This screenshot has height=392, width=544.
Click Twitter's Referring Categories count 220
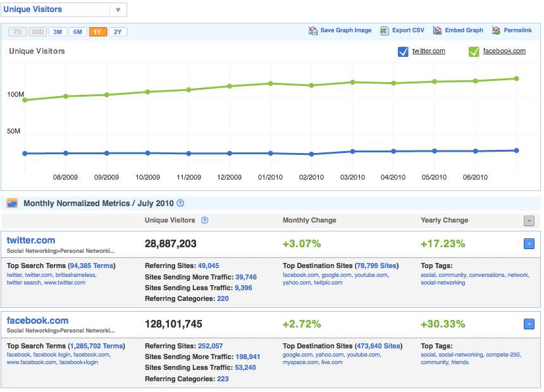click(223, 298)
